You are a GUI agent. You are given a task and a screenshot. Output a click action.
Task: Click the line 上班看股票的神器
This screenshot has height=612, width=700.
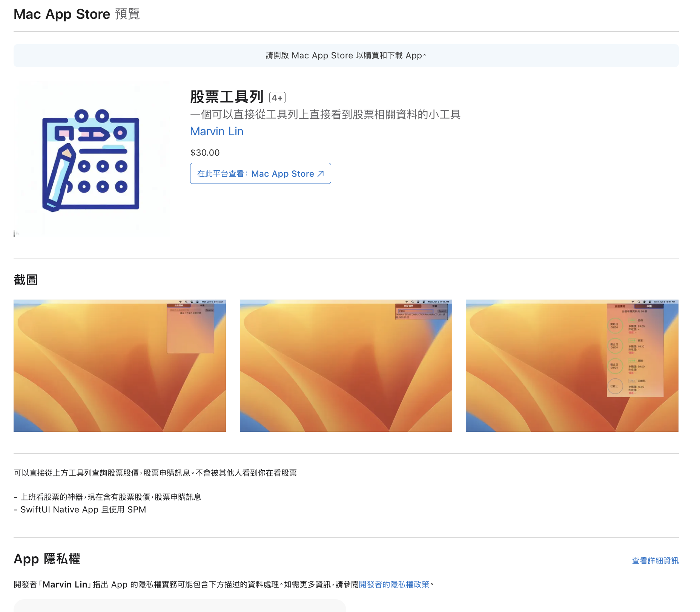tap(107, 497)
